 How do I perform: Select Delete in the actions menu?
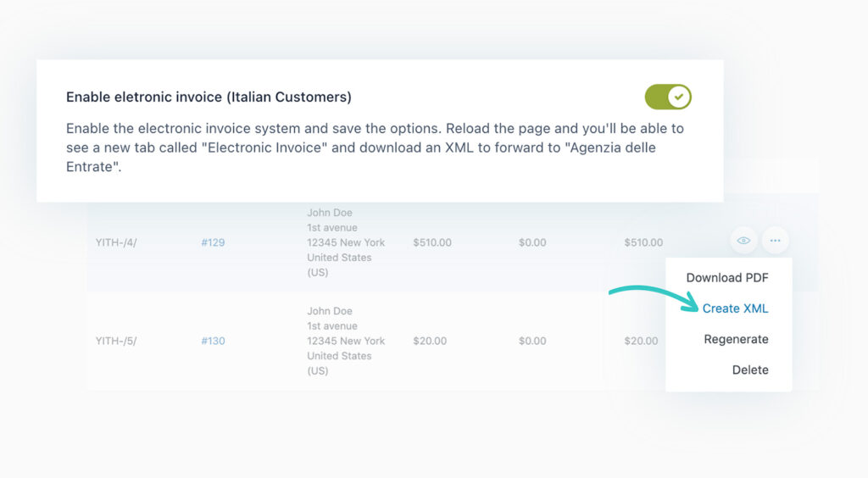click(x=750, y=370)
